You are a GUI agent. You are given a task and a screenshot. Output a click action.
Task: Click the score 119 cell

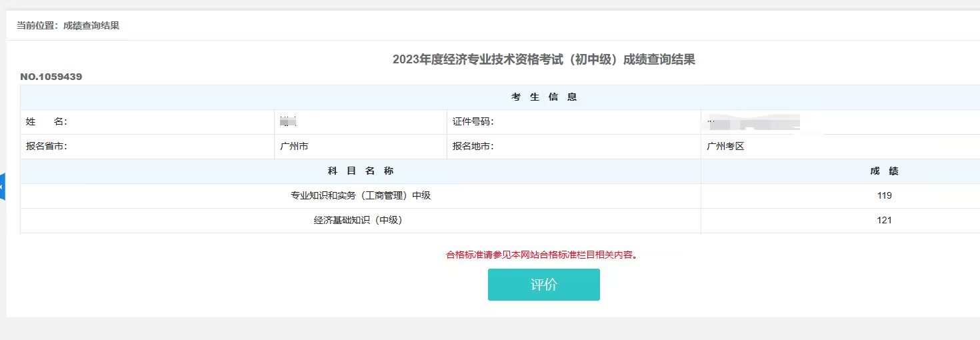click(885, 196)
